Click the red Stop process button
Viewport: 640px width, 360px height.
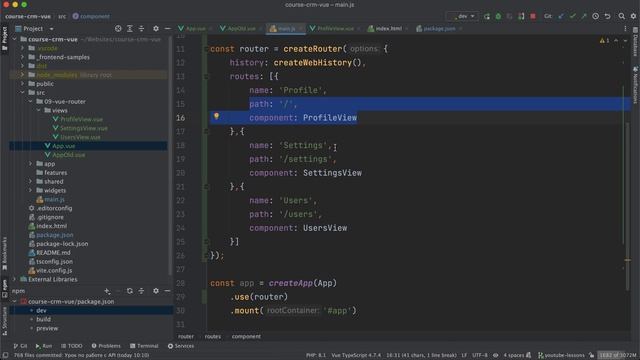(x=533, y=16)
